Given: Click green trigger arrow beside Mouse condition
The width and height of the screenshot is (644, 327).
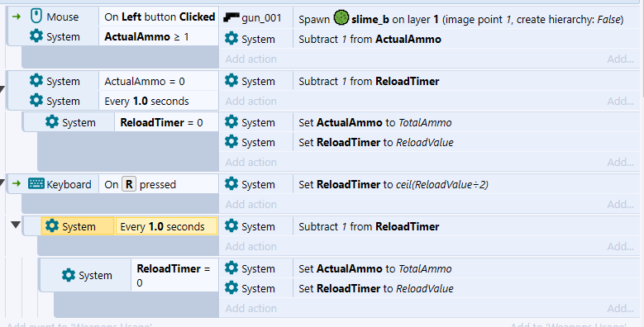Looking at the screenshot, I should (x=17, y=17).
